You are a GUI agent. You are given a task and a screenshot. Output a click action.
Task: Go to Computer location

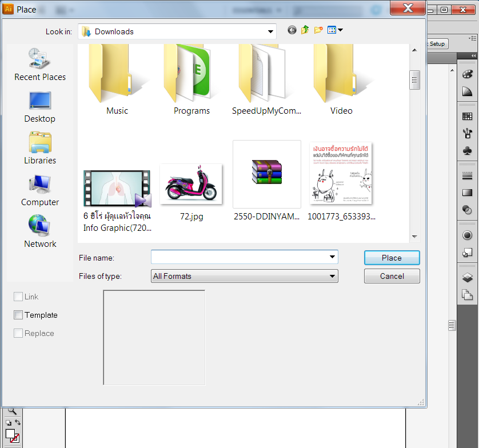tap(40, 190)
